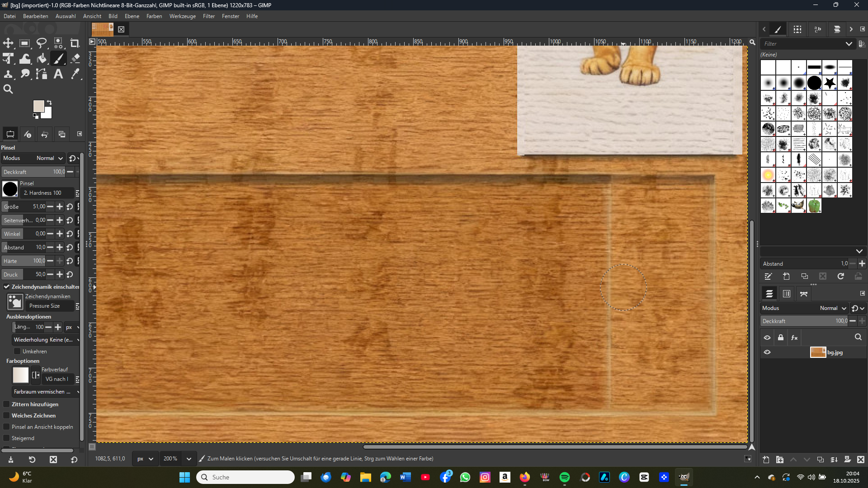Select the Crop tool
The image size is (868, 488).
coord(75,43)
